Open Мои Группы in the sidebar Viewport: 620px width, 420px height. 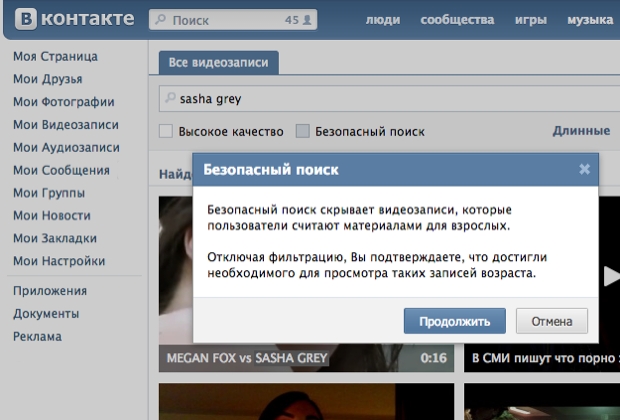(x=49, y=193)
